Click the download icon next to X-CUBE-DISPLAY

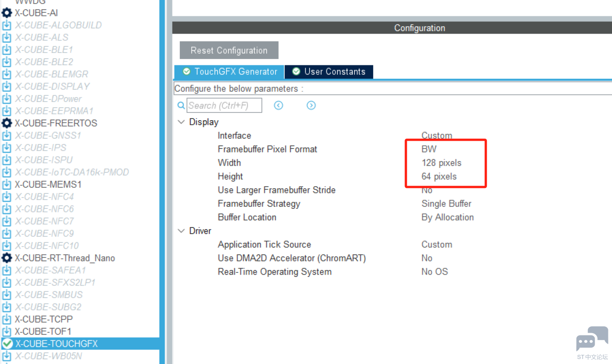tap(7, 87)
